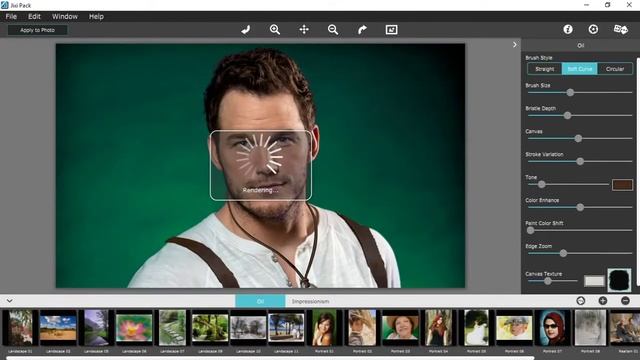Select the blue sky field landscape preset
The width and height of the screenshot is (640, 360).
click(x=58, y=328)
